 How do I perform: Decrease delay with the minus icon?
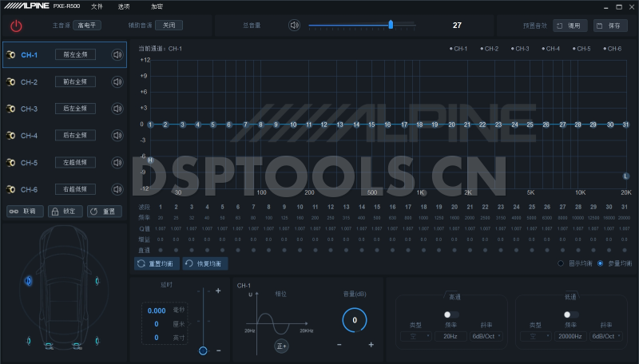point(218,350)
